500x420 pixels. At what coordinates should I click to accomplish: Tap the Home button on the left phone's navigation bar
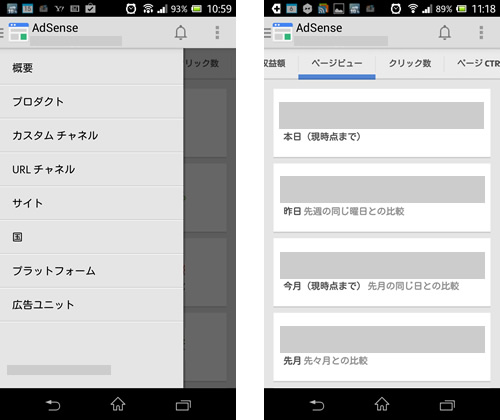pos(118,404)
